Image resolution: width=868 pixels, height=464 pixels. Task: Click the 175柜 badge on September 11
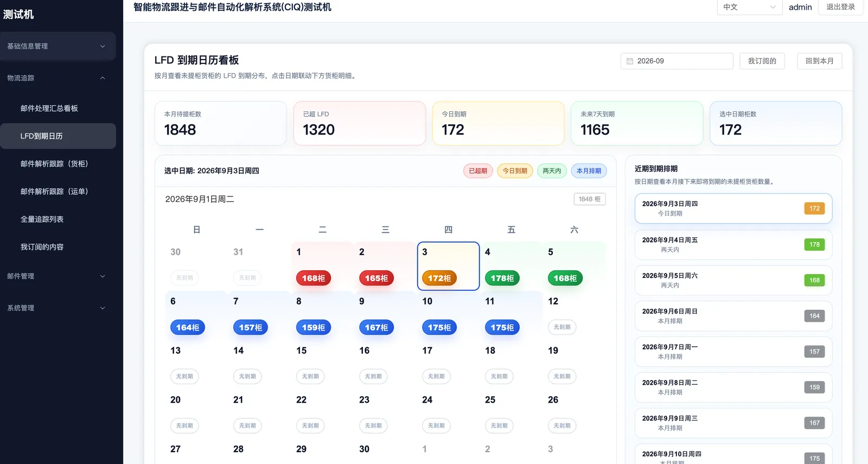tap(502, 328)
